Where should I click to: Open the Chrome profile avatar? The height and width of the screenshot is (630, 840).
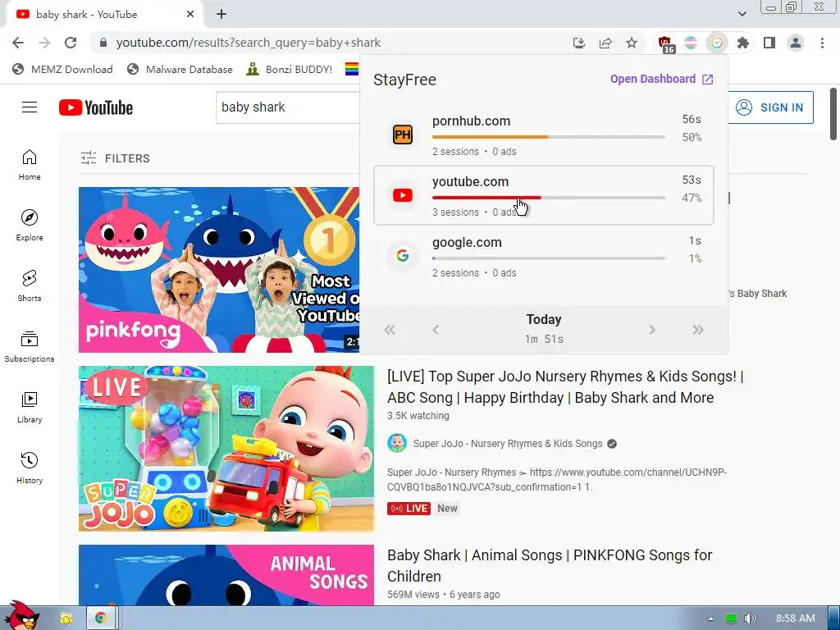(796, 43)
